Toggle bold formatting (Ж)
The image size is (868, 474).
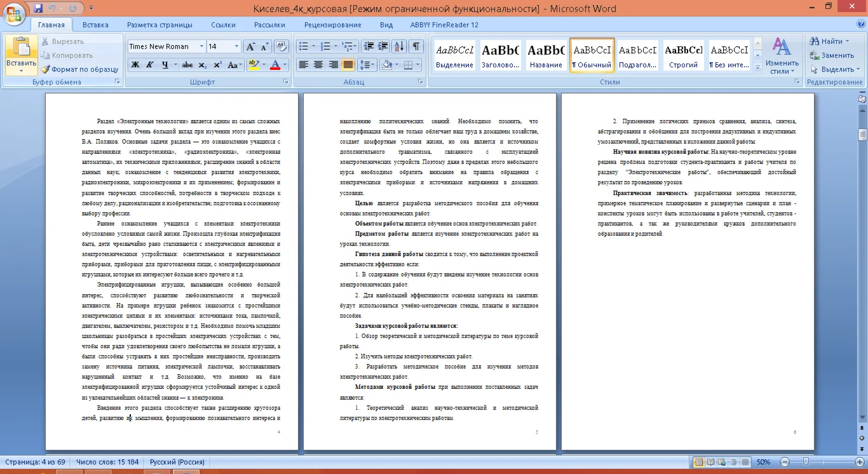(135, 65)
